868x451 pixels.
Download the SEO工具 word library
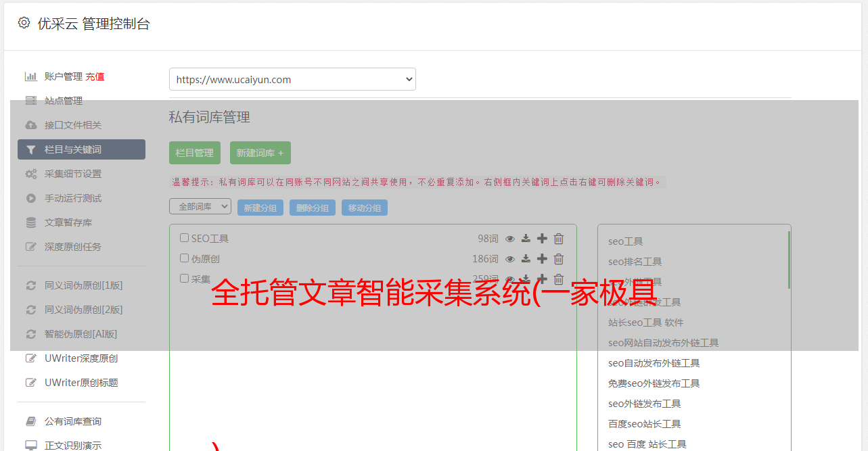(526, 239)
